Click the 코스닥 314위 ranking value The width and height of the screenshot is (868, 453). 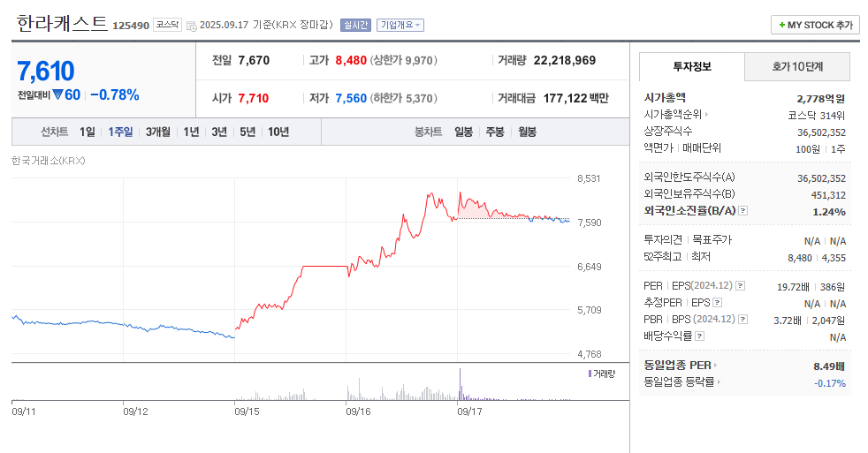click(817, 116)
